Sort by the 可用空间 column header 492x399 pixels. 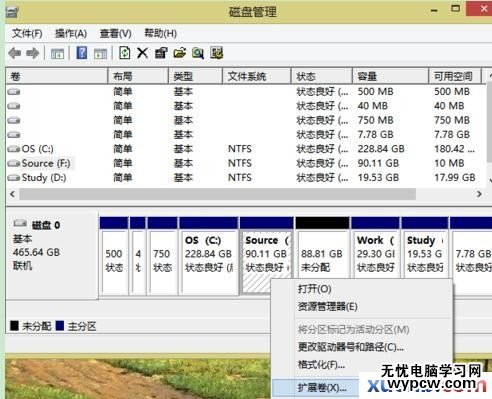point(455,76)
